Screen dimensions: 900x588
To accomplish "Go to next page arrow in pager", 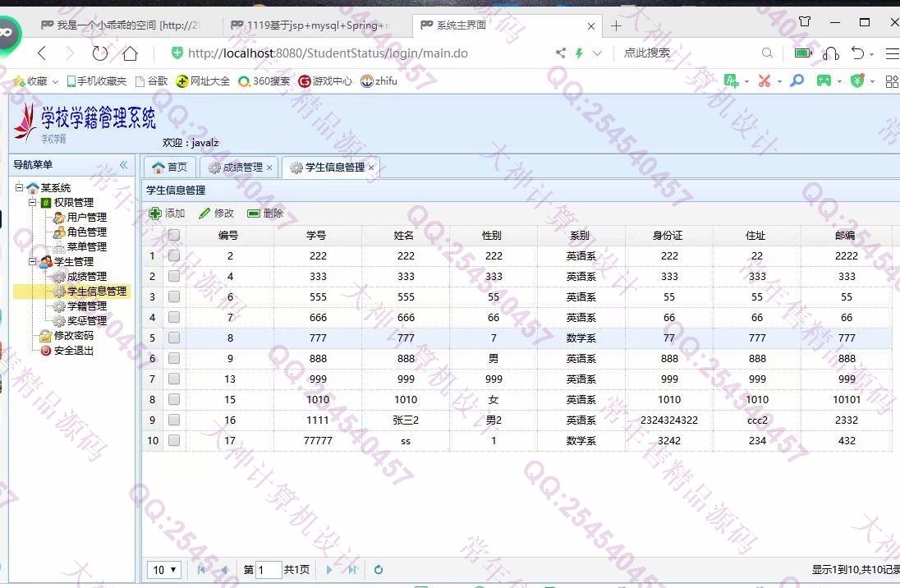I will pyautogui.click(x=329, y=570).
